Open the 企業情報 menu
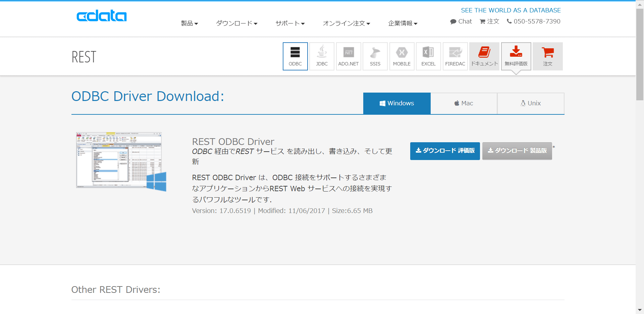 [x=402, y=23]
